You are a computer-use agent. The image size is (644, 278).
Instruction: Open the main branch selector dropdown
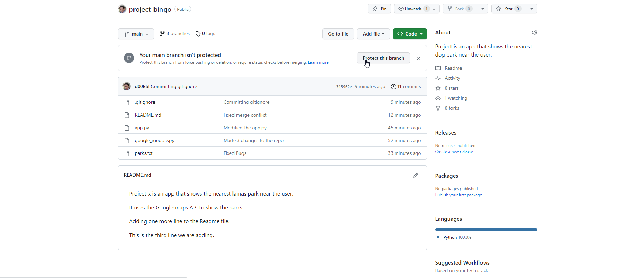pyautogui.click(x=136, y=34)
